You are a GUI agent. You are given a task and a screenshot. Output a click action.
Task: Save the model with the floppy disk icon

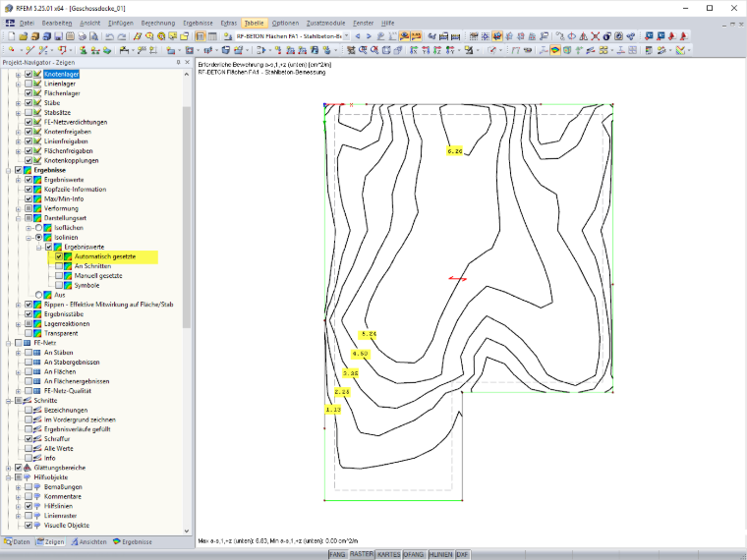[58, 36]
